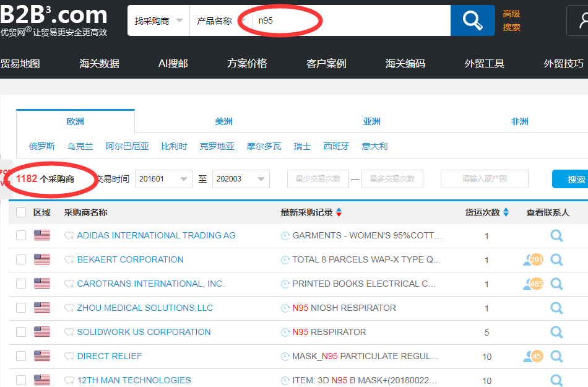
Task: Click chat bubble icon beside ADIDAS INTERNATIONAL
Action: click(x=69, y=235)
